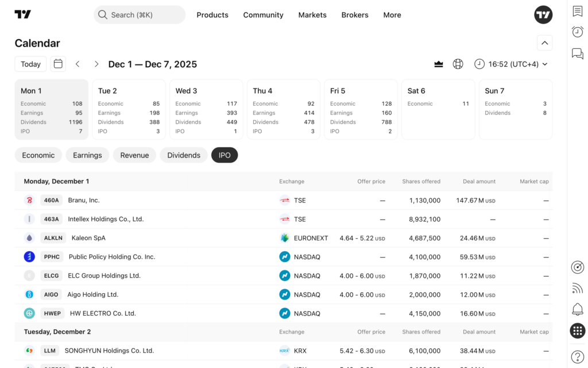Enable the Dividends filter

[x=183, y=155]
